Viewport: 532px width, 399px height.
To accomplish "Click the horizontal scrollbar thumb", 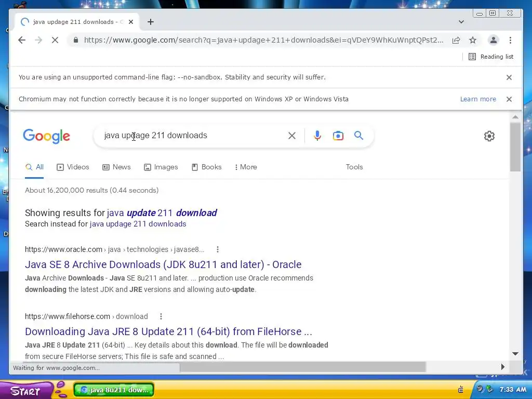I will (303, 367).
